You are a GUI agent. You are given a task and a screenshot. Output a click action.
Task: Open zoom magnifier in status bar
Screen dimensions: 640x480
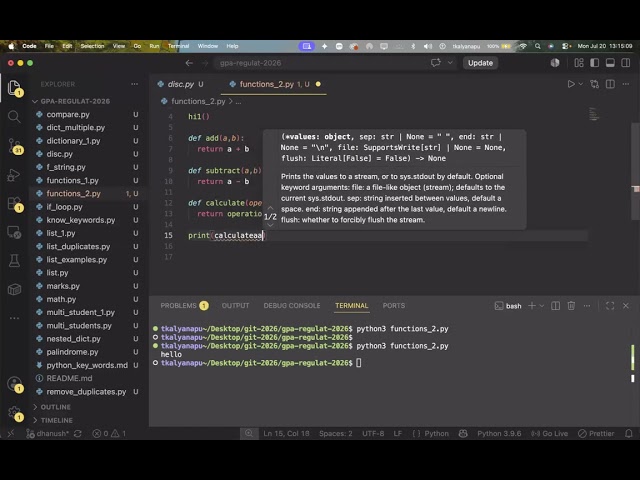[x=249, y=433]
